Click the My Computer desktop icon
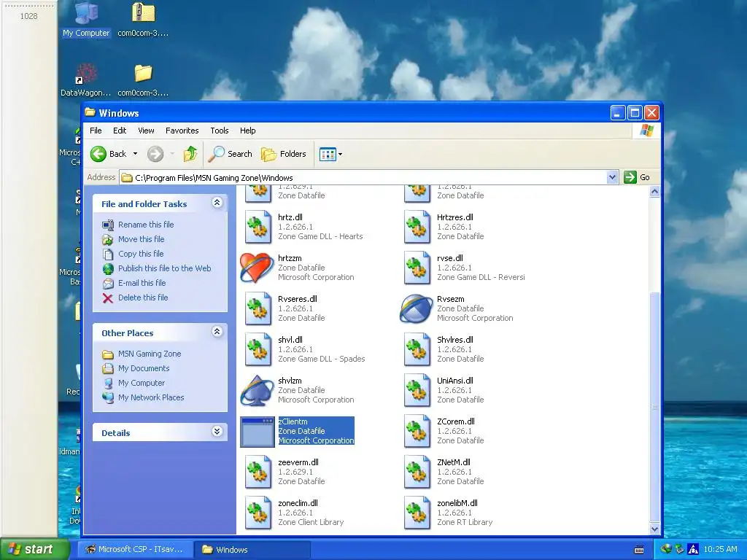 (86, 20)
